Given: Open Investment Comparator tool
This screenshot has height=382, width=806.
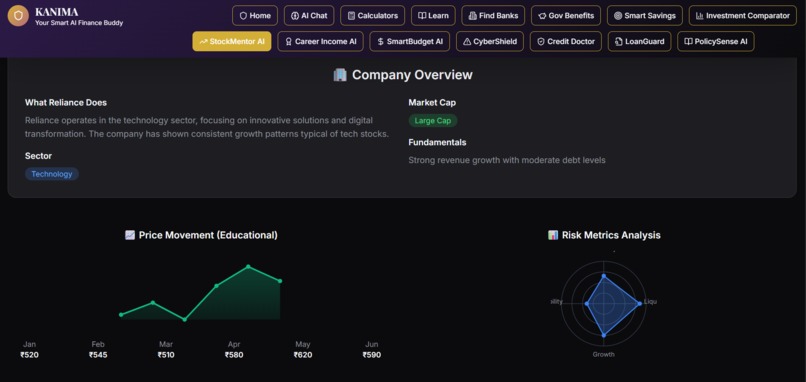Looking at the screenshot, I should click(x=743, y=15).
